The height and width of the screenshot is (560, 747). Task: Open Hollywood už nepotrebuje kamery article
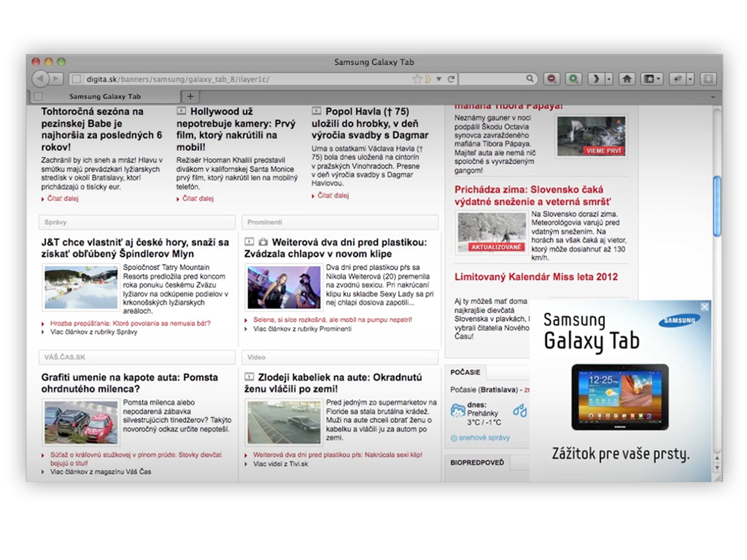[236, 129]
